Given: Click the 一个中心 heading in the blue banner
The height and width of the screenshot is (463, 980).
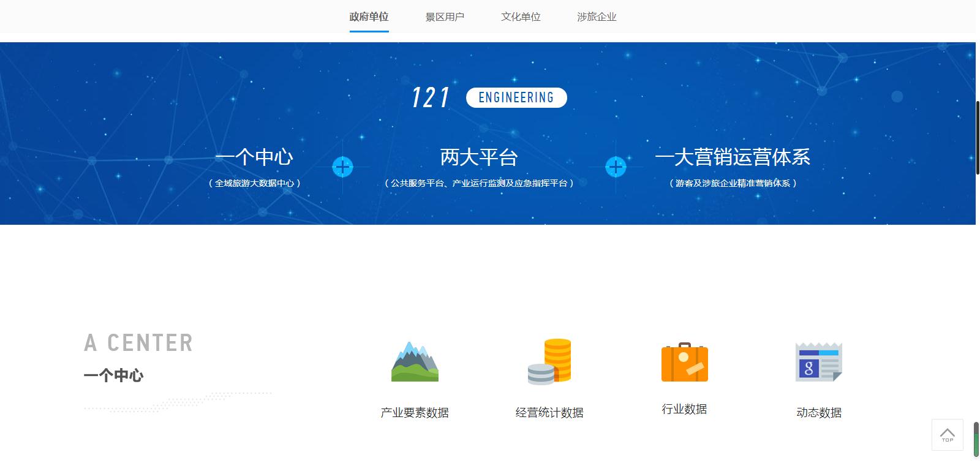Looking at the screenshot, I should coord(254,157).
